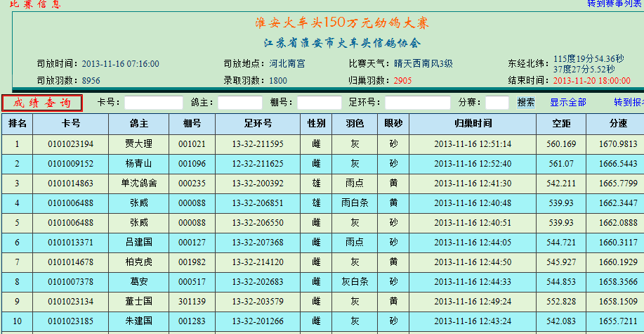Click the 卡号 table column header
This screenshot has height=334, width=644.
[70, 124]
